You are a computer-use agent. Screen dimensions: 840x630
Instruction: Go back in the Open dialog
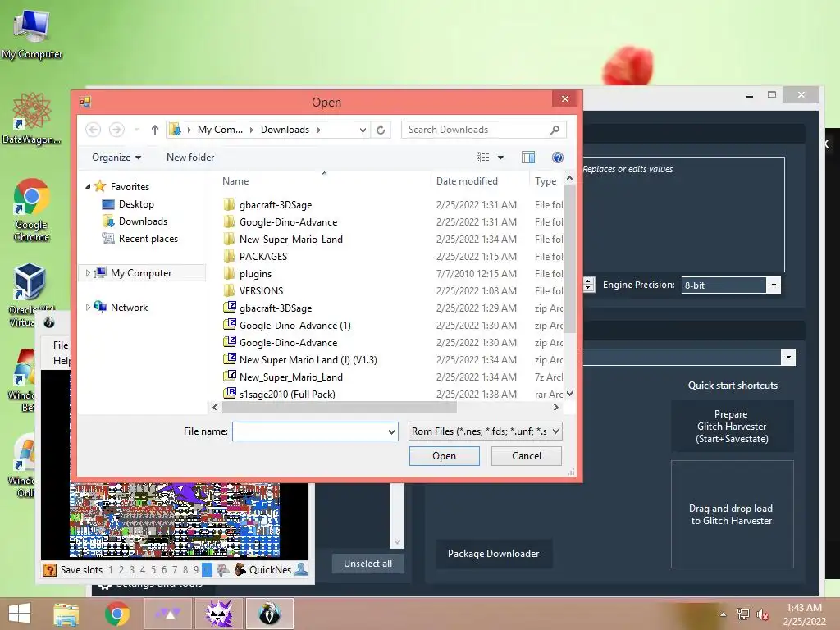point(94,130)
